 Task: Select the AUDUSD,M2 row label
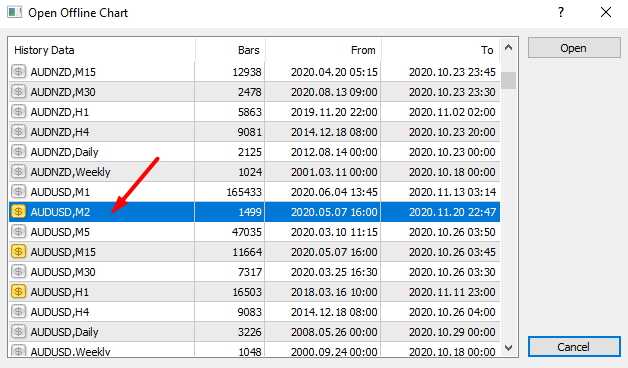[x=60, y=212]
